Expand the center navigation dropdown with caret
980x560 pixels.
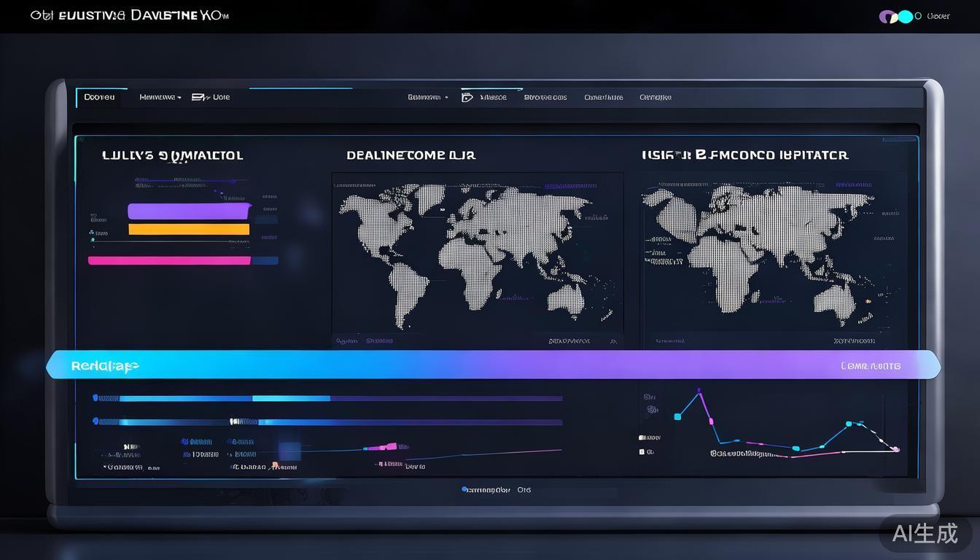[x=428, y=97]
